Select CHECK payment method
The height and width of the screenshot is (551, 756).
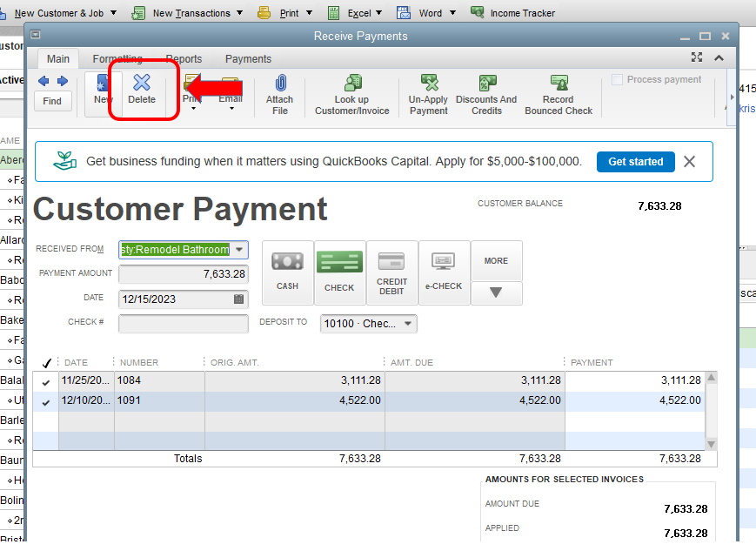339,272
